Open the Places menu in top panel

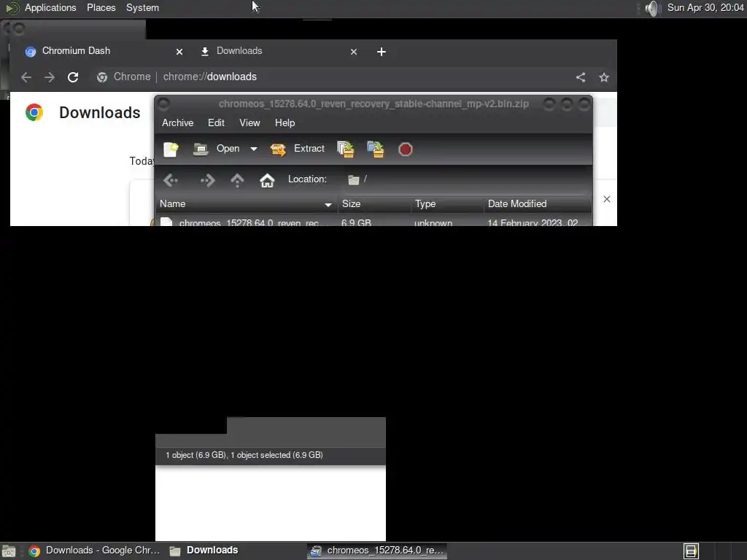pos(101,7)
